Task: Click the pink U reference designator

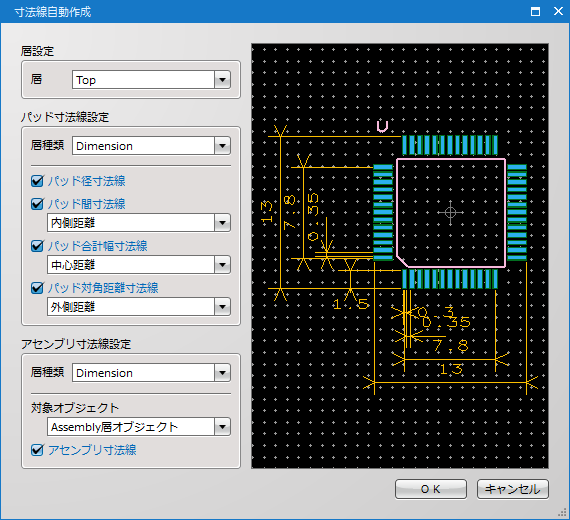Action: (x=382, y=127)
